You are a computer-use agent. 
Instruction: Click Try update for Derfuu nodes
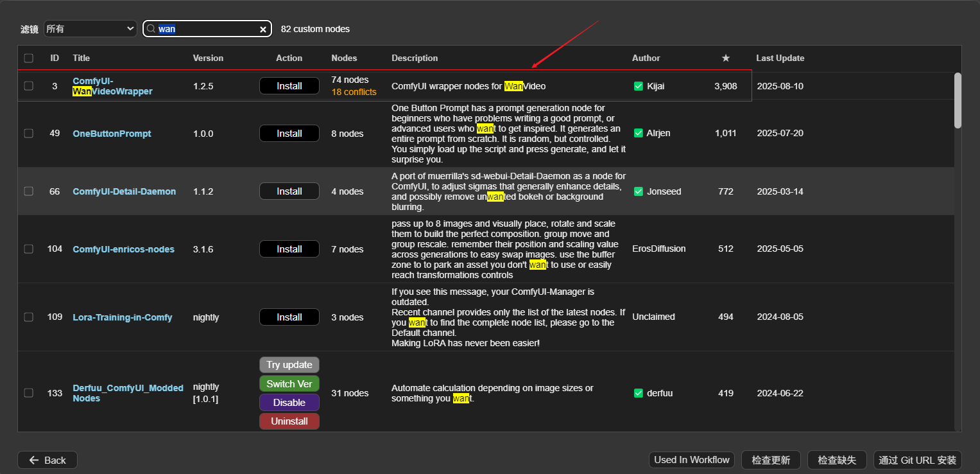pos(289,365)
